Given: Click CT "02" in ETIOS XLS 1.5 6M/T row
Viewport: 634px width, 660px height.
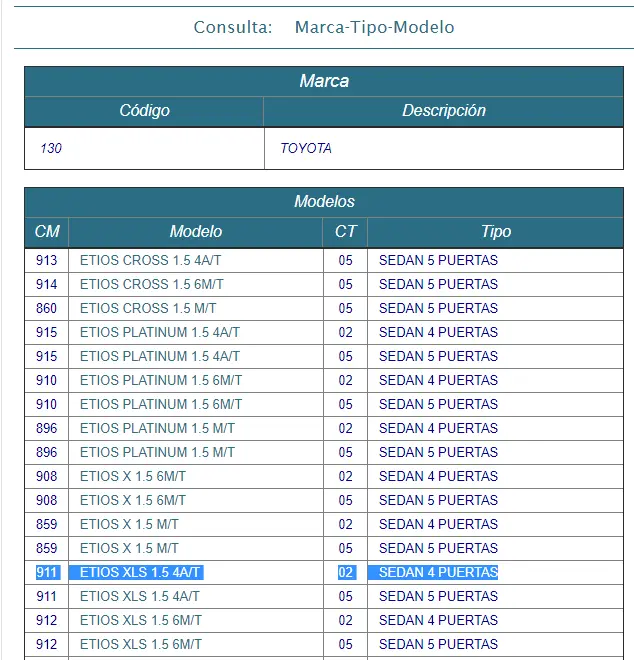Looking at the screenshot, I should 345,620.
